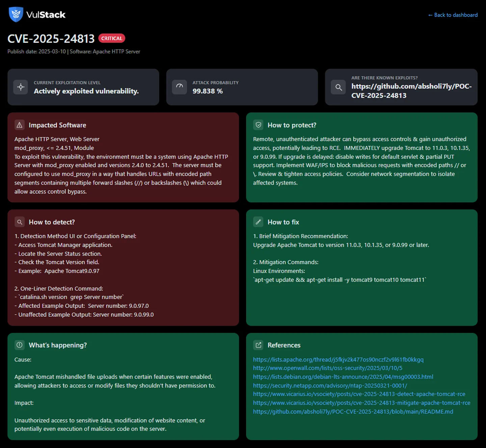Click the info icon beside What's happening

(x=20, y=345)
